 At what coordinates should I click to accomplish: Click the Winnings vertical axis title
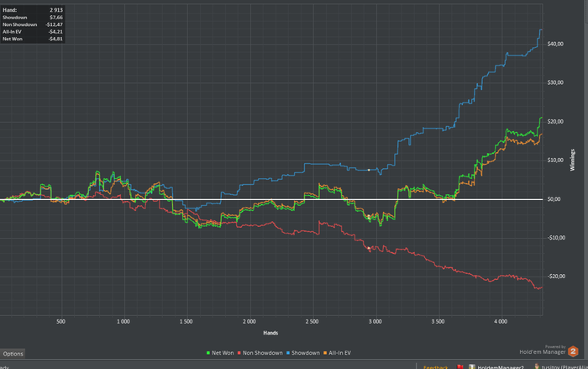(572, 160)
